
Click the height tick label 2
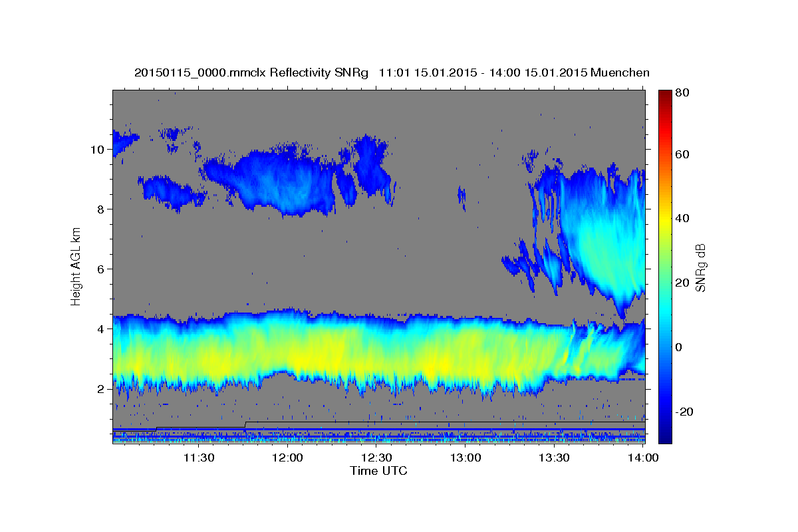(x=102, y=389)
